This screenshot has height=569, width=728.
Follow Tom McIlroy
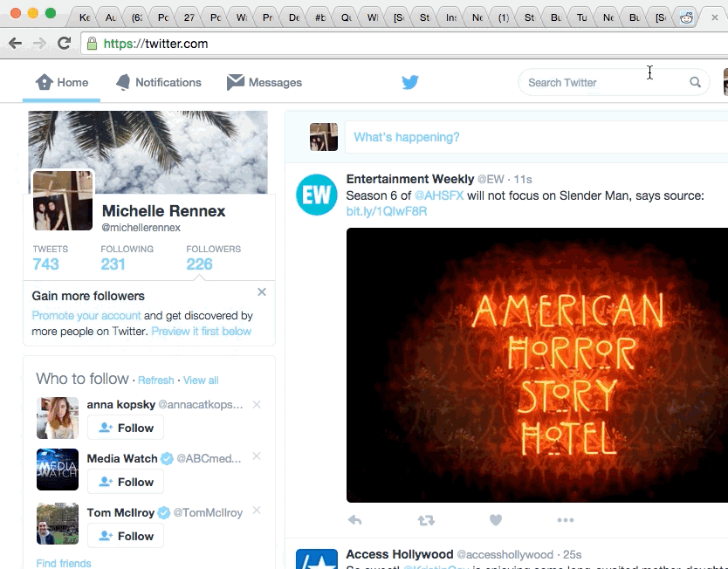tap(126, 536)
